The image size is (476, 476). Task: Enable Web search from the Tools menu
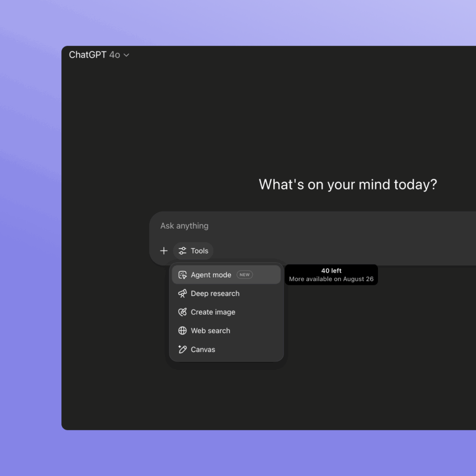(x=226, y=331)
